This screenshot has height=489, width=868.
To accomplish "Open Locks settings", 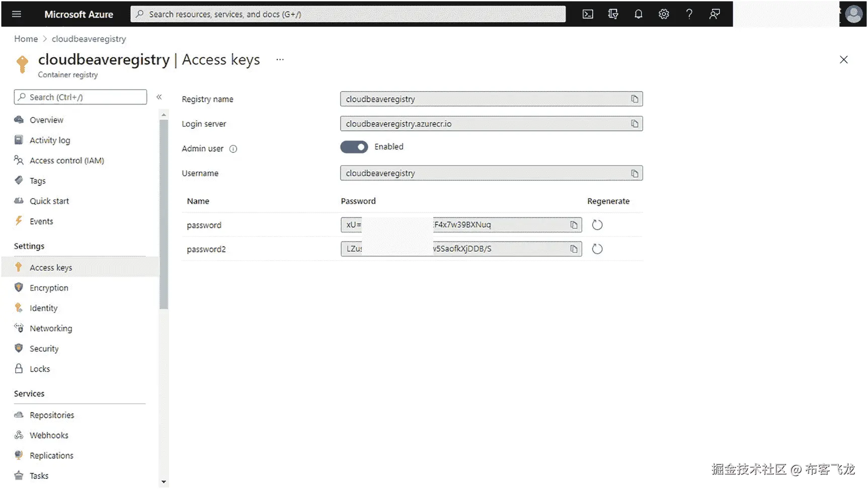I will click(x=40, y=369).
